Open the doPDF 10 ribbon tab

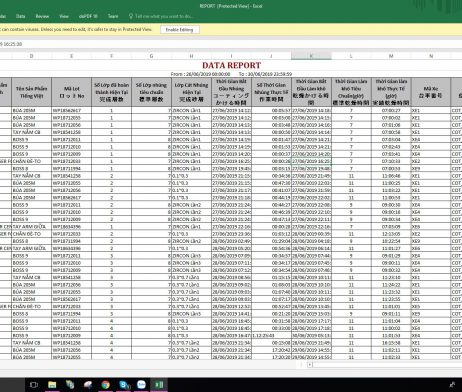point(88,16)
